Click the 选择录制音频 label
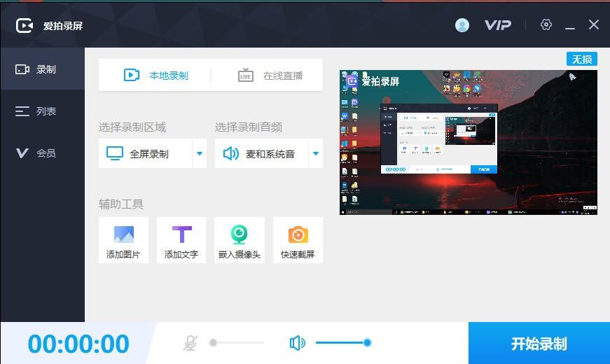The height and width of the screenshot is (364, 610). tap(249, 127)
